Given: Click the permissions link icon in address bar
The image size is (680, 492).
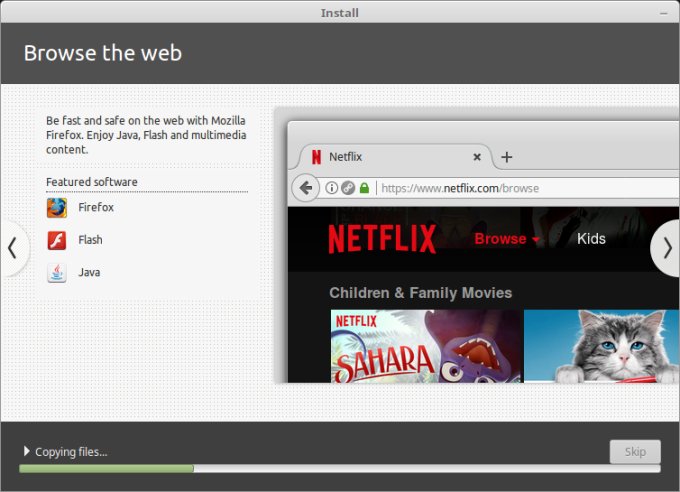Looking at the screenshot, I should pos(348,188).
